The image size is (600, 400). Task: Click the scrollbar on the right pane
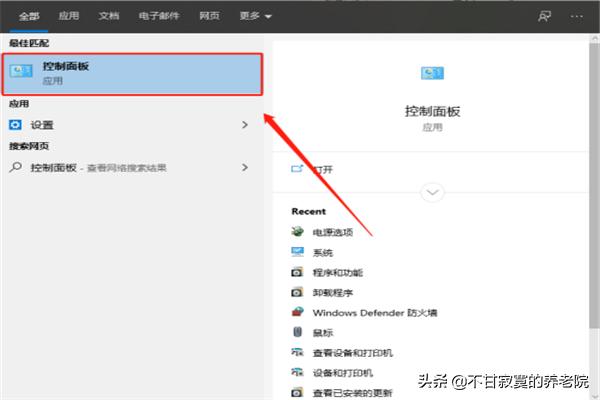(594, 200)
